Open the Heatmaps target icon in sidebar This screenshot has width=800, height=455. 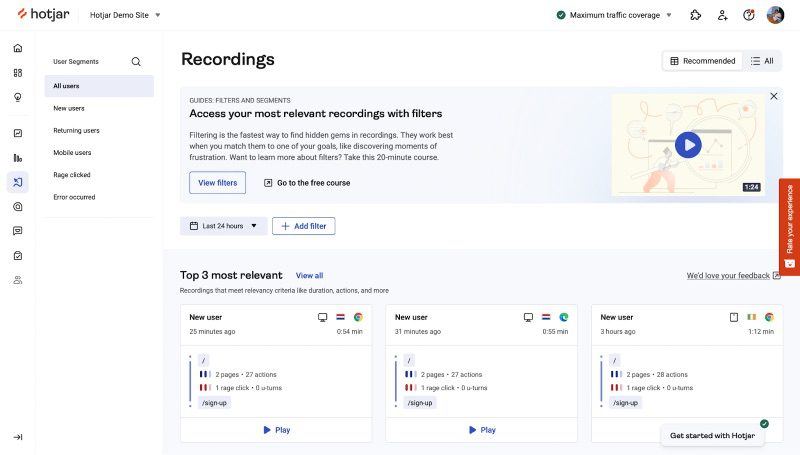[18, 207]
